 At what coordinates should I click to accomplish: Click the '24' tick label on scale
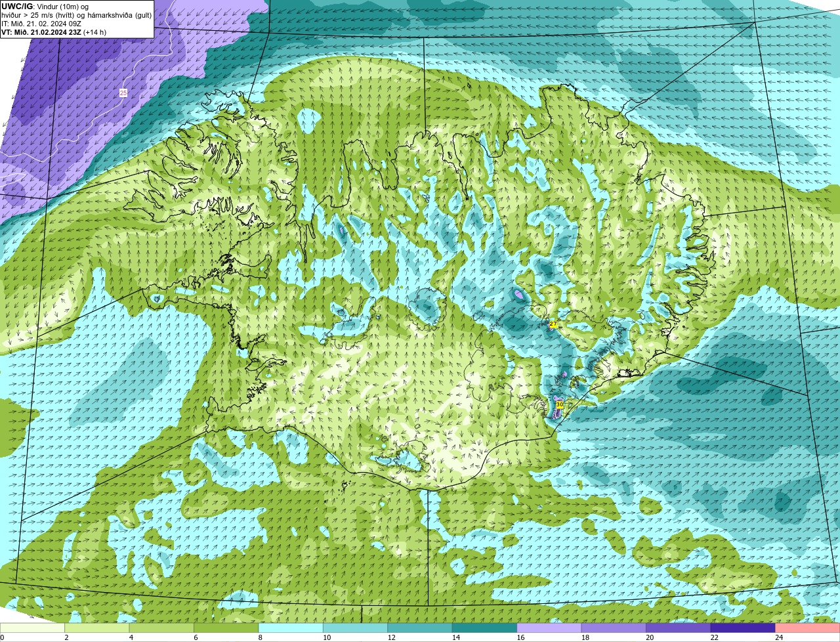tap(779, 637)
